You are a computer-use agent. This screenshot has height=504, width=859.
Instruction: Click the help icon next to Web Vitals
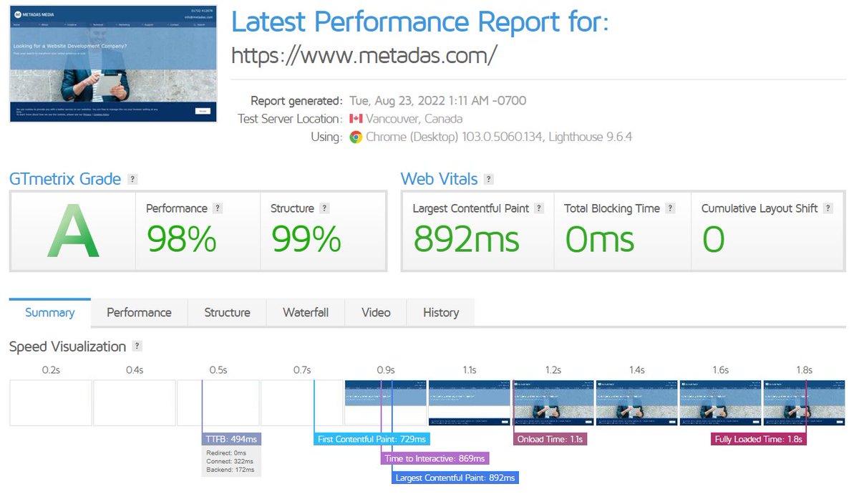click(x=488, y=179)
